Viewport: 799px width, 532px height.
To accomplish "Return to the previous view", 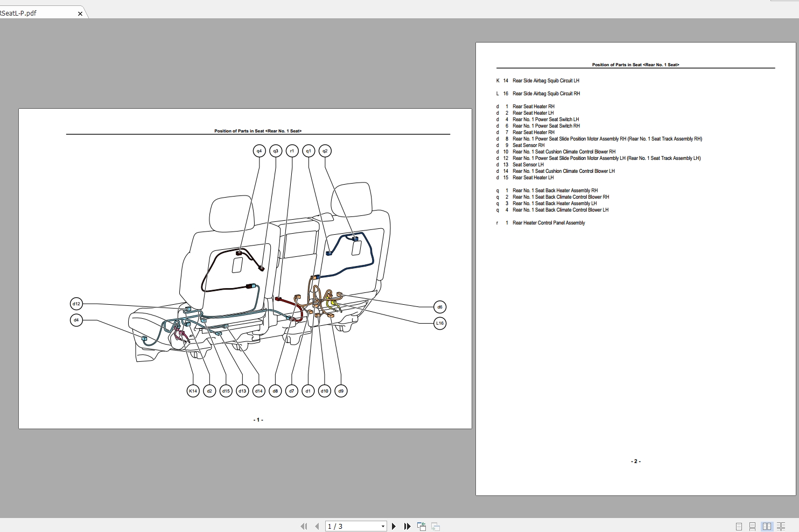I will (421, 526).
